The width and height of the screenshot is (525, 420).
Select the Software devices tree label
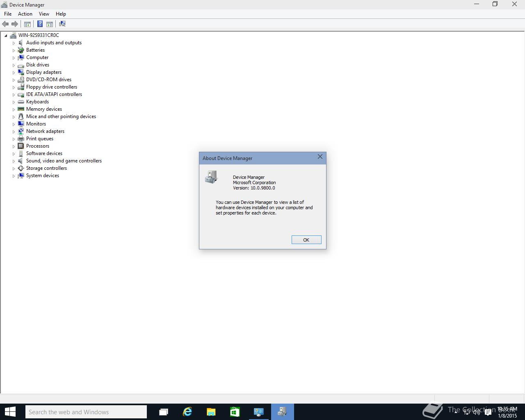[x=44, y=153]
